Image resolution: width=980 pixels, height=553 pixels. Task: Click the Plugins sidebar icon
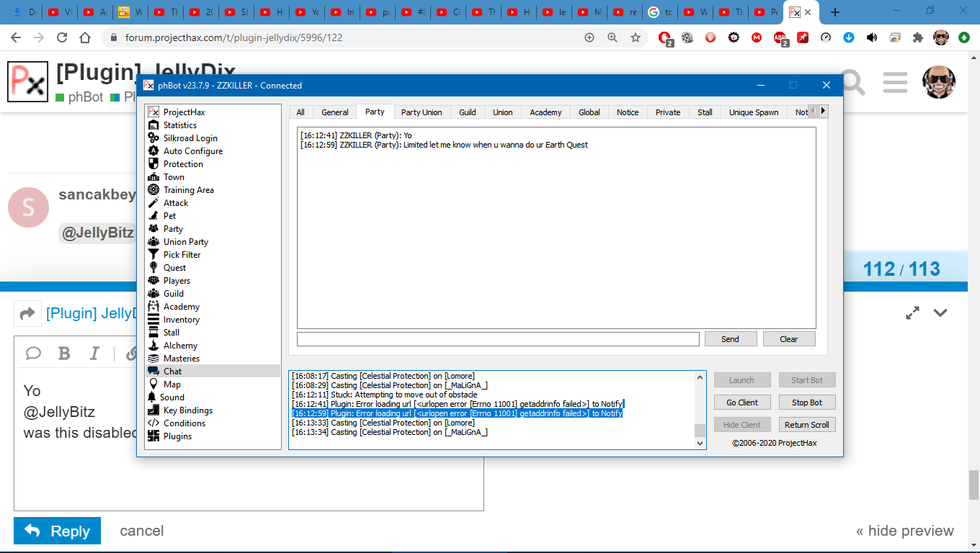pos(153,436)
